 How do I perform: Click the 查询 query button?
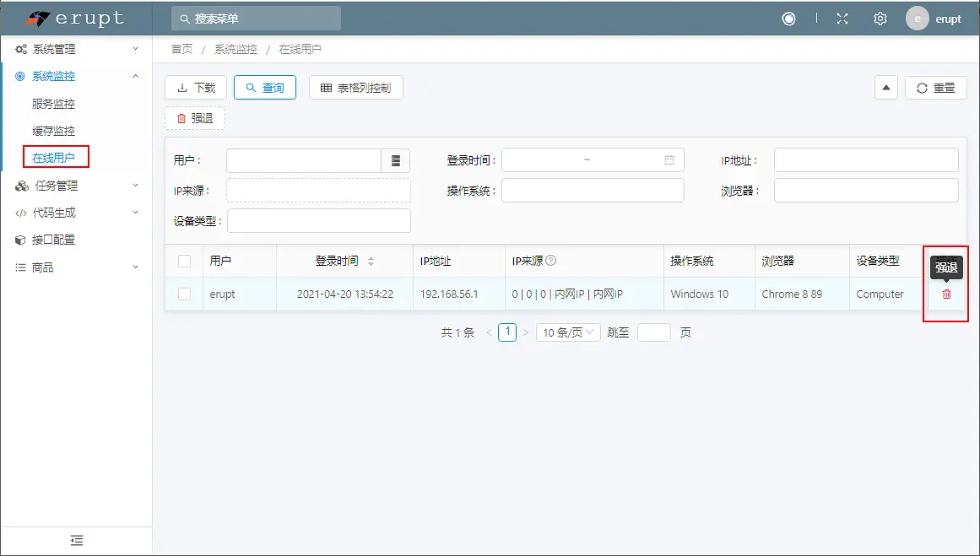[264, 87]
